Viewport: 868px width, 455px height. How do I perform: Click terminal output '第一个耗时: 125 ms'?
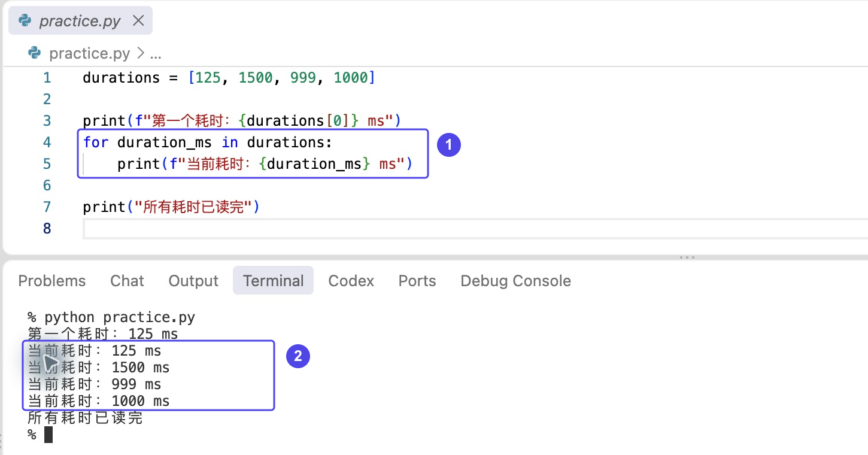[x=103, y=334]
